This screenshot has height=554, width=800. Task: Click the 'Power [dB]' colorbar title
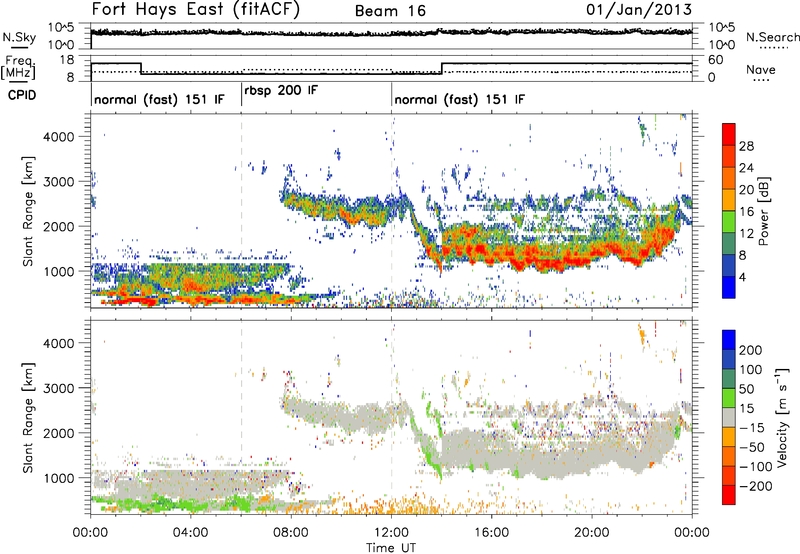coord(764,211)
